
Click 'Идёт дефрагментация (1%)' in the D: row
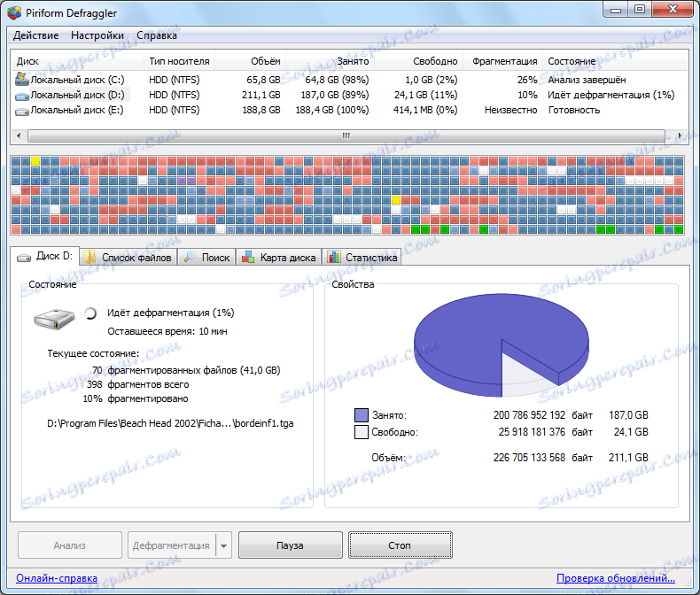tap(611, 95)
